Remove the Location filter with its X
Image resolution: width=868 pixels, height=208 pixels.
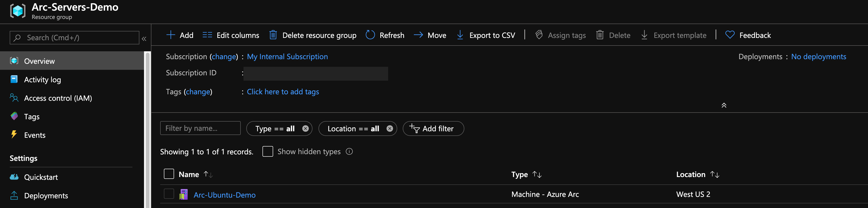[x=390, y=128]
